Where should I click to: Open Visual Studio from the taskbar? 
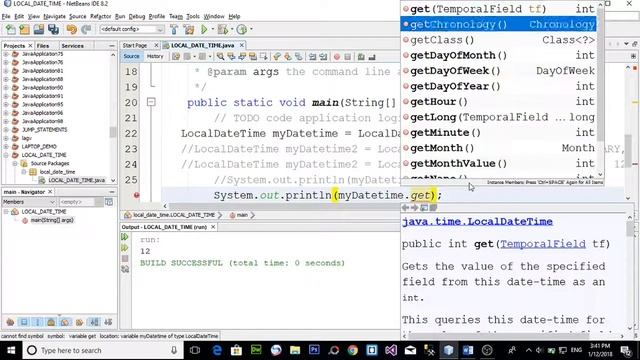coord(391,350)
